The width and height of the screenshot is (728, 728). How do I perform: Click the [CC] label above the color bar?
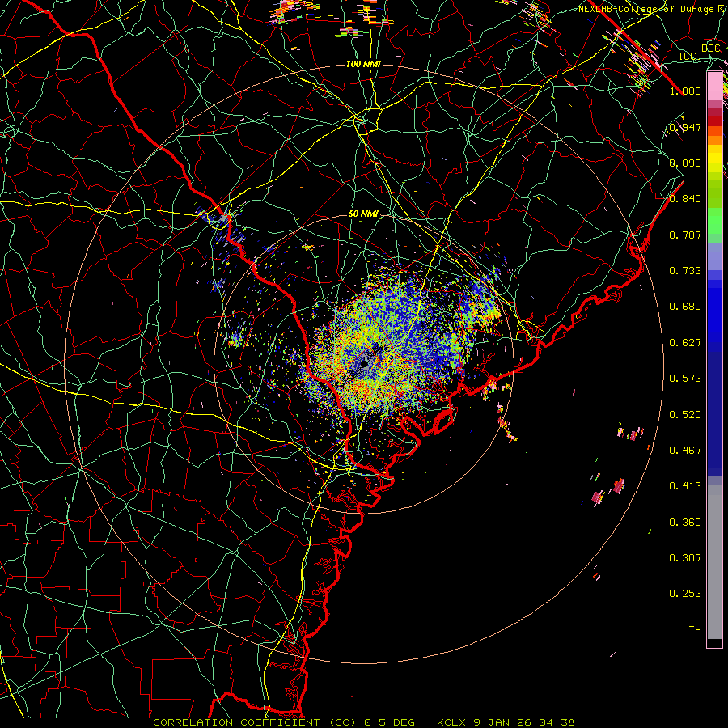click(x=691, y=56)
